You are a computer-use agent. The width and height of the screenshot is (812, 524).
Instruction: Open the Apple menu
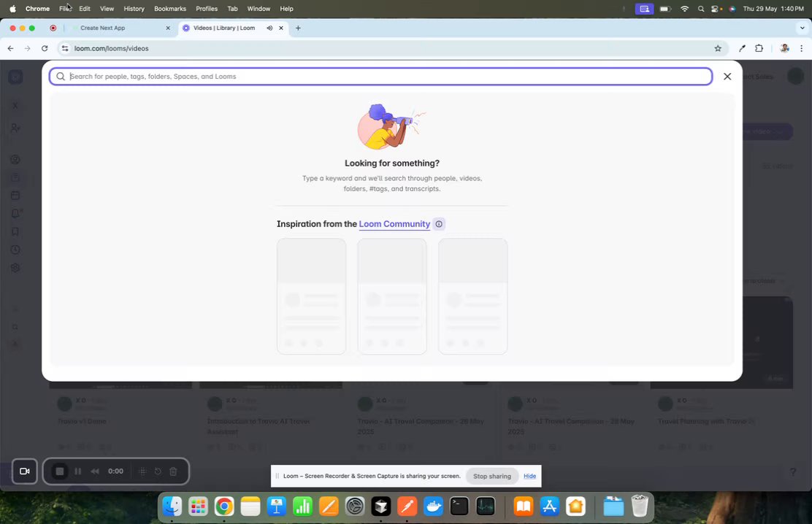click(12, 9)
